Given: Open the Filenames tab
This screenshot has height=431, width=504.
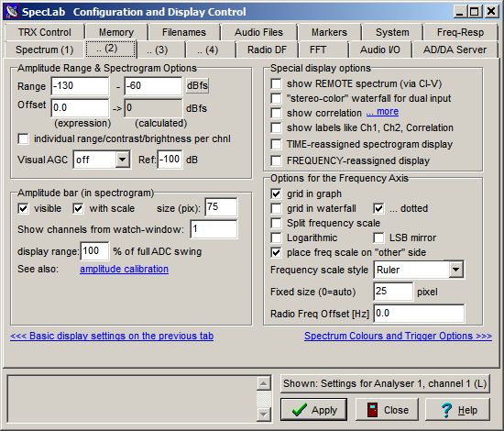Looking at the screenshot, I should click(x=184, y=32).
